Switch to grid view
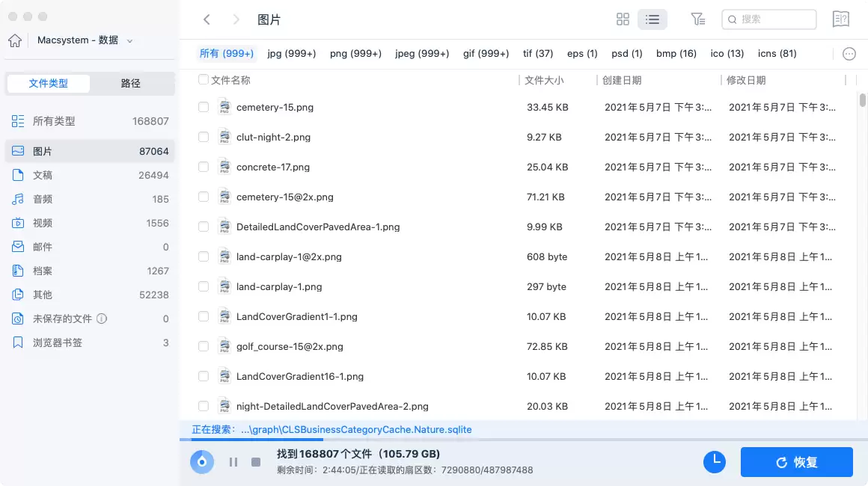Screen dimensions: 868x486 point(623,19)
